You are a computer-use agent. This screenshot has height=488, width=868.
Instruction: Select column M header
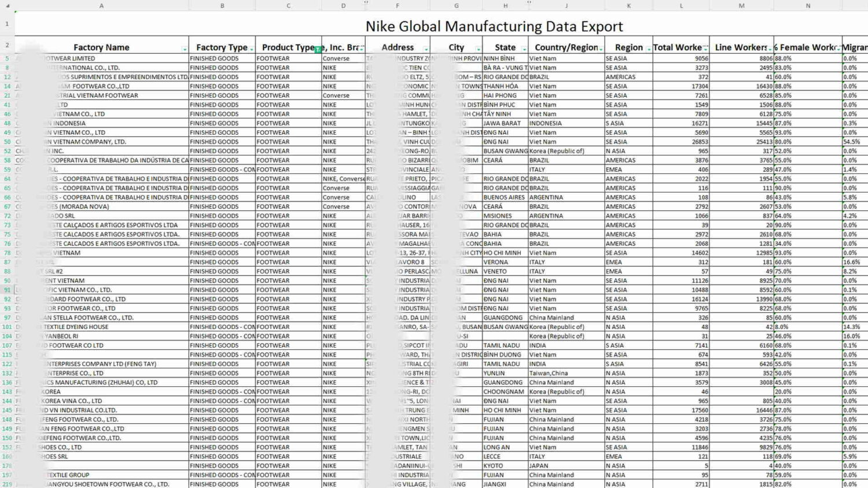click(742, 6)
